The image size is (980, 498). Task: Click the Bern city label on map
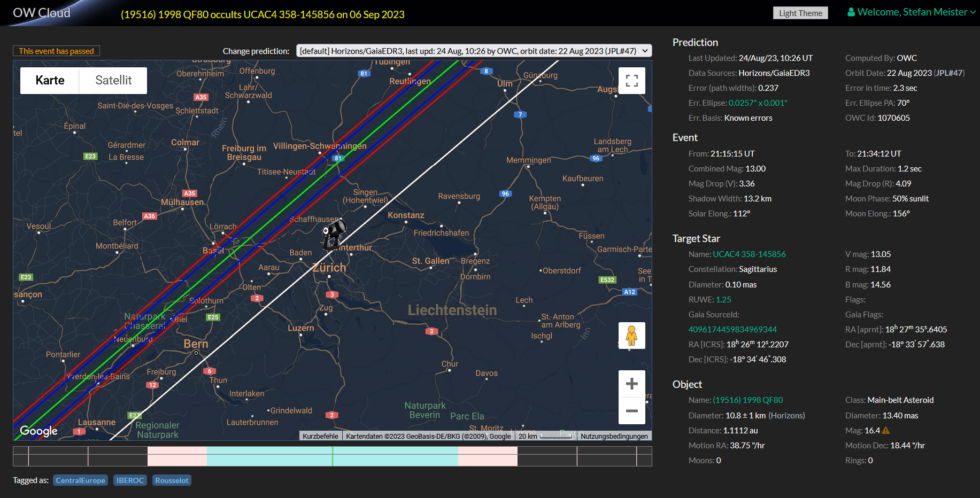(x=196, y=344)
